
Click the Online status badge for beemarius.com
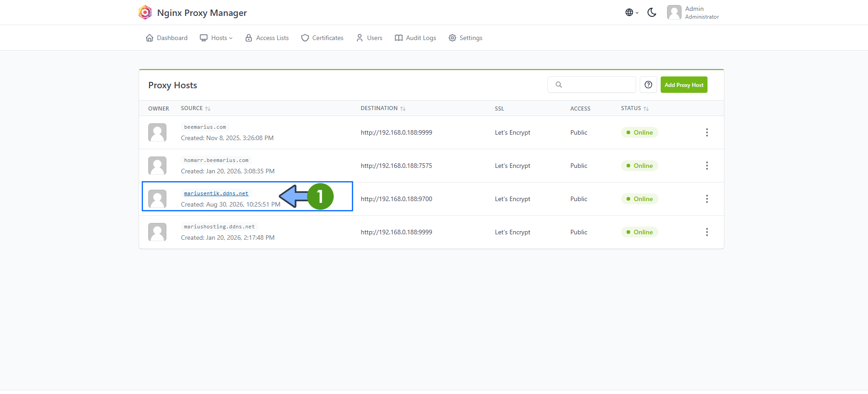pos(639,132)
